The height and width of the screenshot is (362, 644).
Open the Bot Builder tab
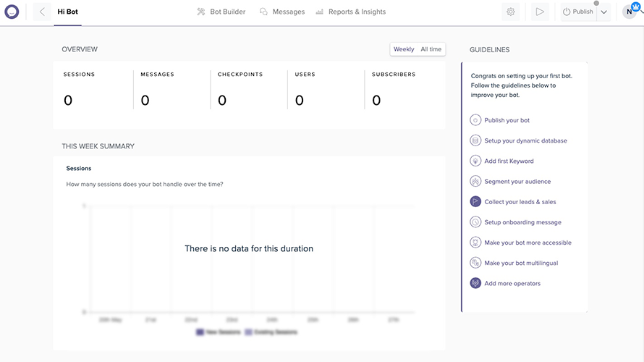point(221,12)
